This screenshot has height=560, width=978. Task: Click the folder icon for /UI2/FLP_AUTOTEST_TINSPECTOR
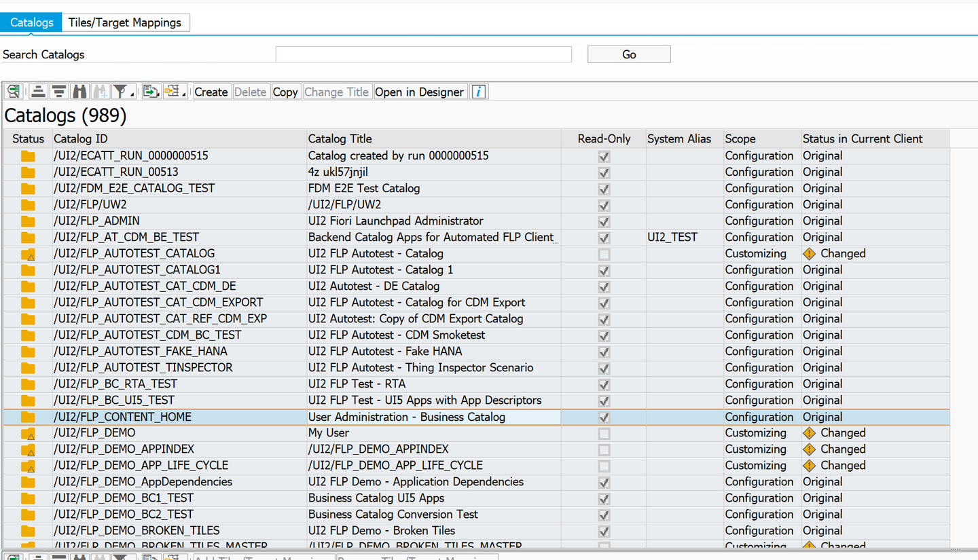coord(28,368)
